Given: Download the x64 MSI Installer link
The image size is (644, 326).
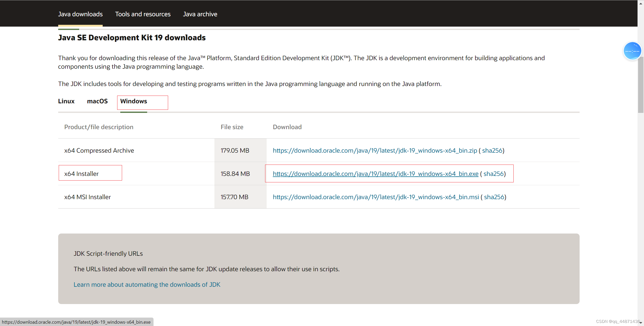Looking at the screenshot, I should [376, 197].
